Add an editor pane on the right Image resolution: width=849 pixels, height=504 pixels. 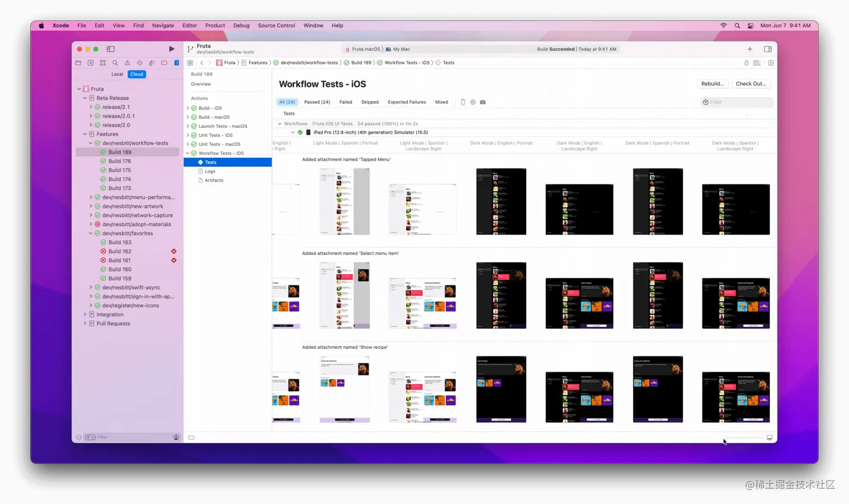click(771, 63)
